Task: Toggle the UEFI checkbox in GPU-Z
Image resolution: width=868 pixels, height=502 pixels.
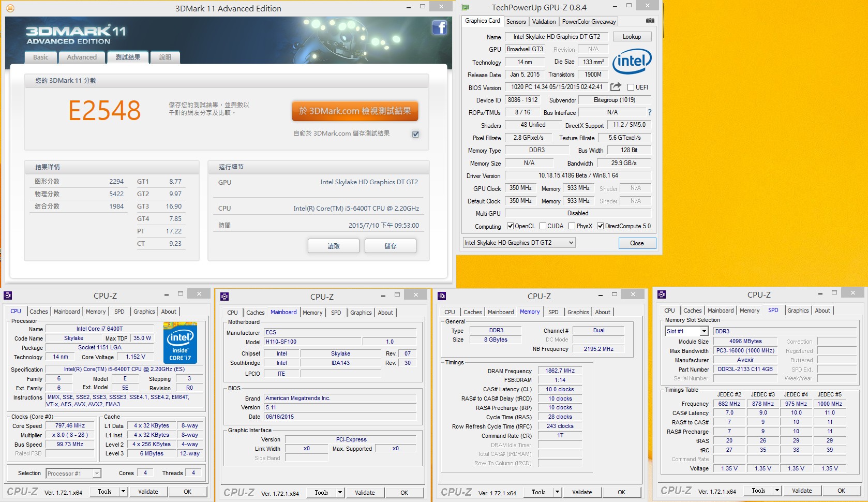Action: (631, 87)
